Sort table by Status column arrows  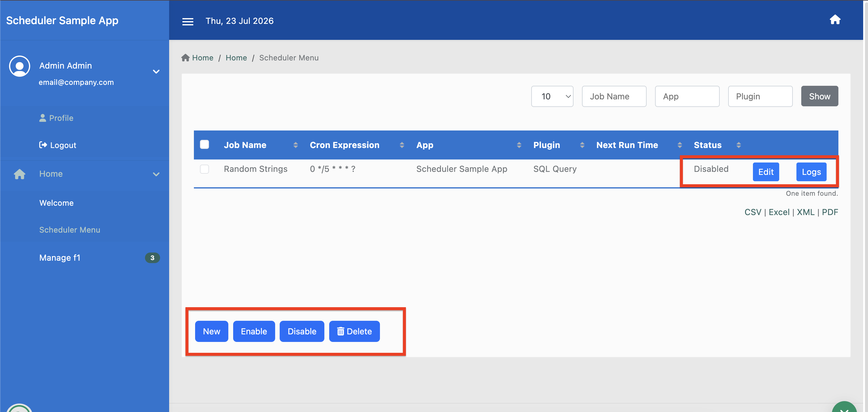point(738,145)
